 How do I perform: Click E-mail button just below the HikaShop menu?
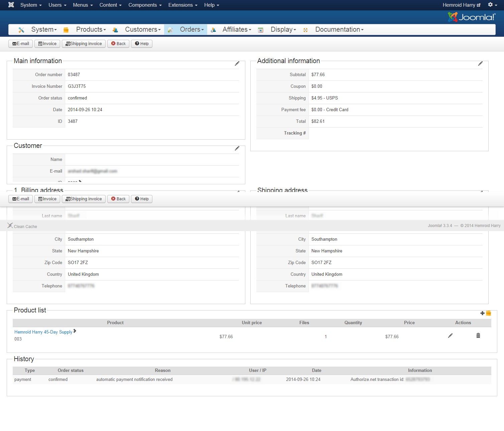pyautogui.click(x=20, y=44)
